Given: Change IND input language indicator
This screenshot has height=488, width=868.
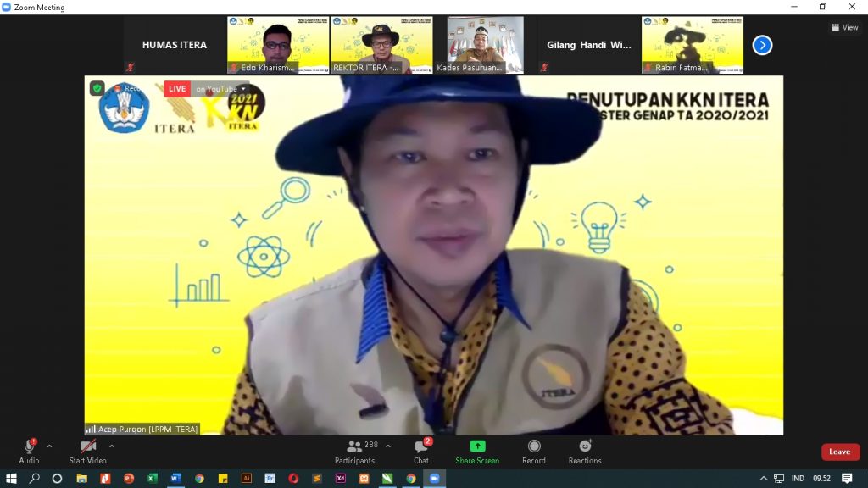Looking at the screenshot, I should point(798,479).
